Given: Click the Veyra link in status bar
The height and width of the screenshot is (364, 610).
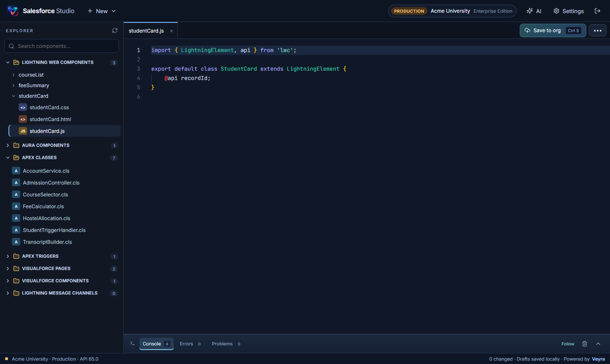Looking at the screenshot, I should pos(598,359).
